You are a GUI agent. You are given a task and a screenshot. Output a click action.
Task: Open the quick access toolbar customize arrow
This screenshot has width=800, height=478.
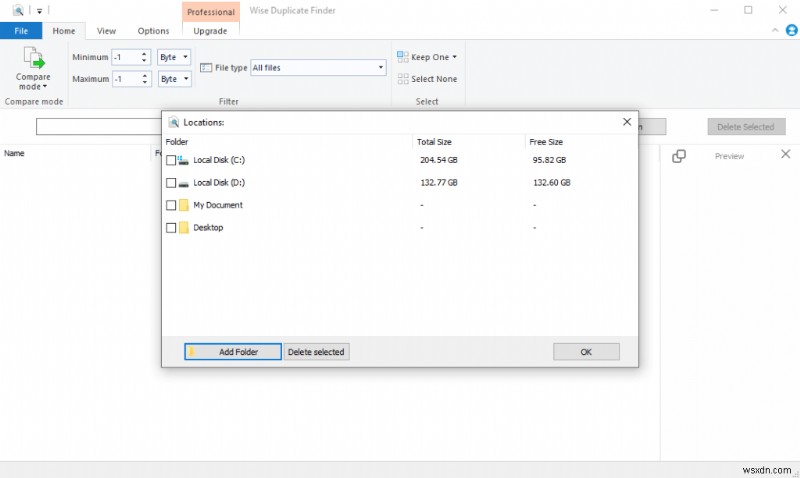pyautogui.click(x=39, y=11)
